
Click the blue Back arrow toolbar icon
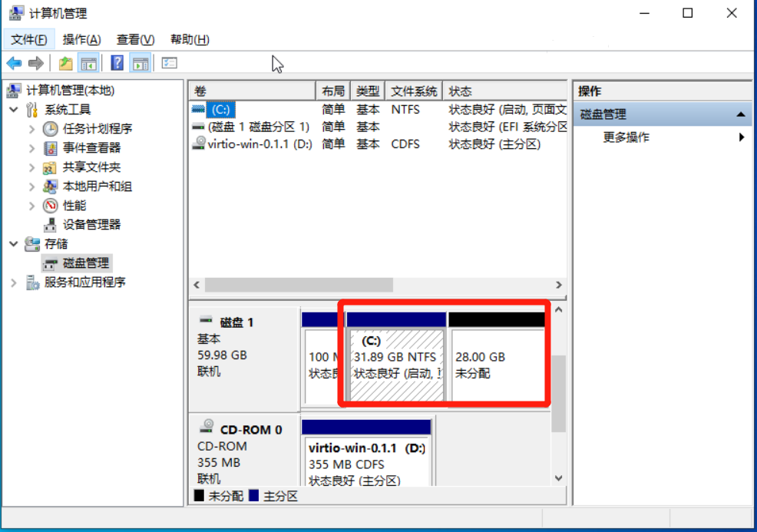(x=14, y=62)
